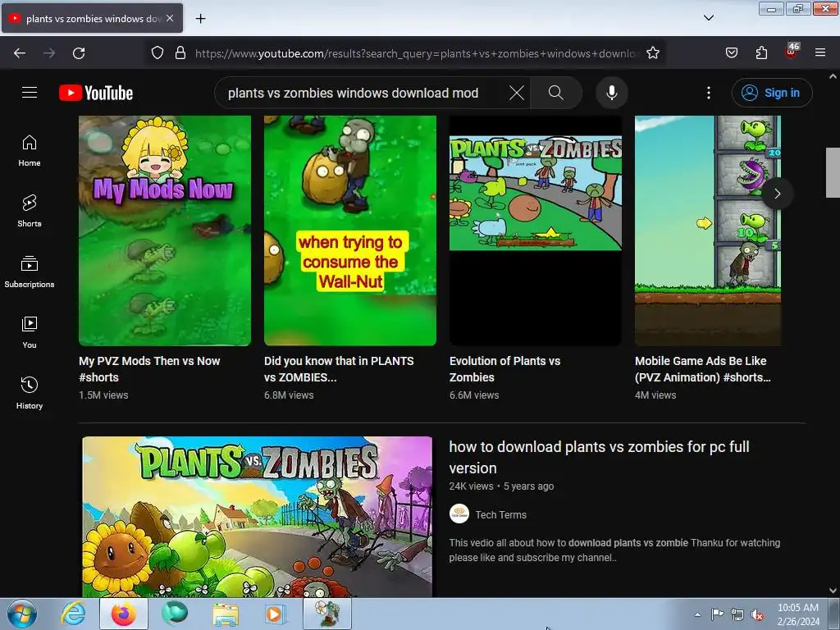
Task: Play Plants vs Zombies full version thumbnail
Action: (257, 517)
